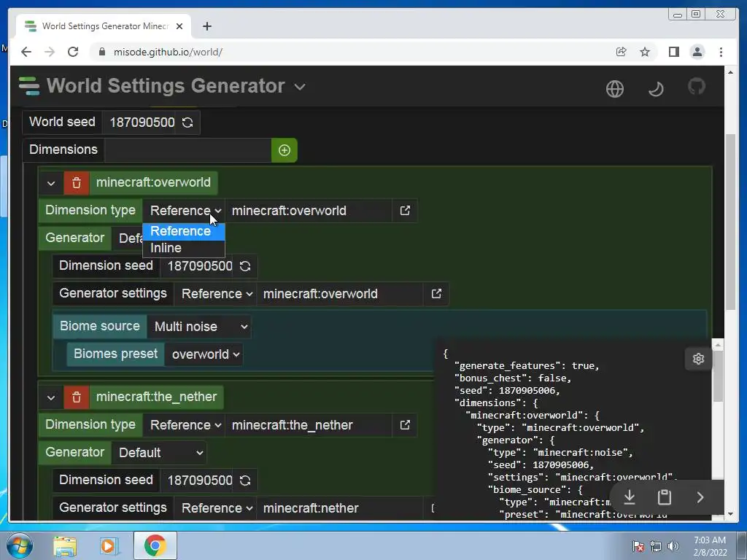The height and width of the screenshot is (560, 747).
Task: Collapse the minecraft:the_nether dimension entry
Action: point(51,397)
